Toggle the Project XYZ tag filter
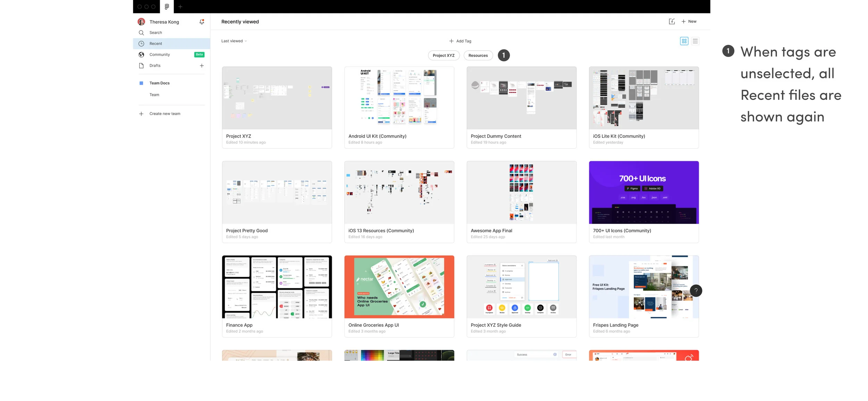Image resolution: width=868 pixels, height=401 pixels. click(443, 56)
